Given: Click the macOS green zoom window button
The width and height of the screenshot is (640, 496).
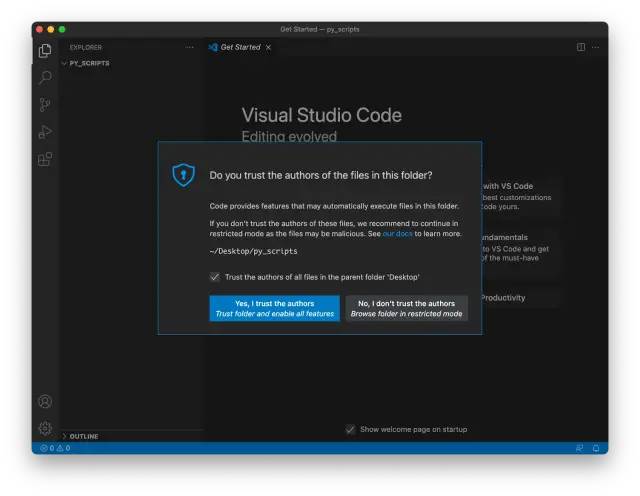Looking at the screenshot, I should [62, 29].
